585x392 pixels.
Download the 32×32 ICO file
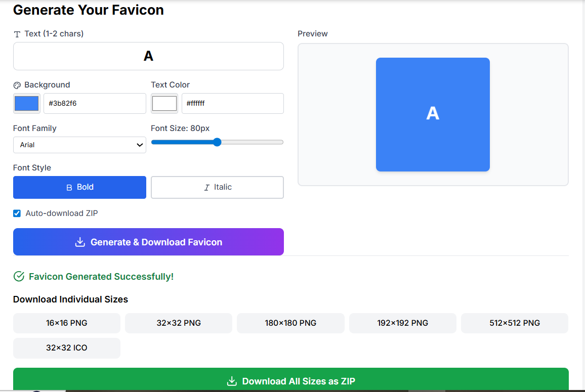(x=66, y=348)
